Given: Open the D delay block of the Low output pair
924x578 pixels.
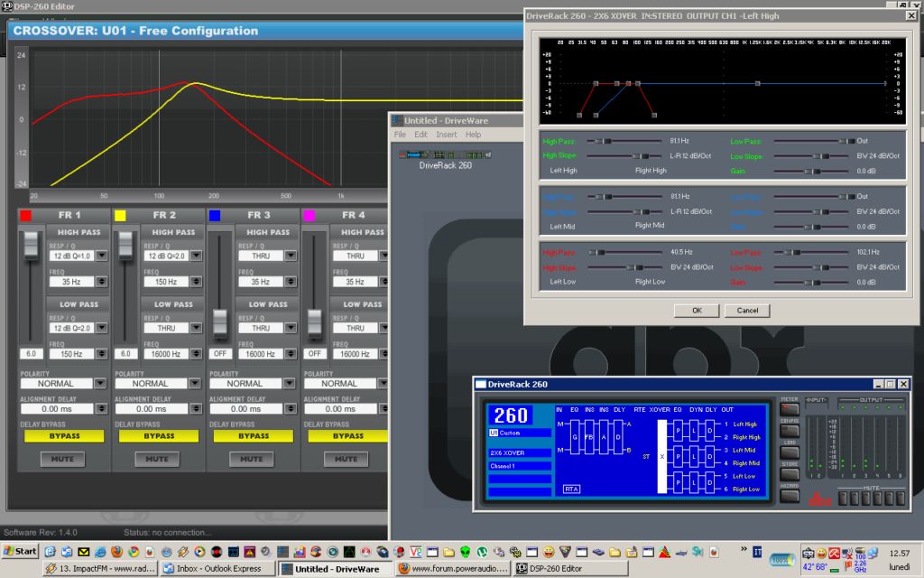Looking at the screenshot, I should pos(710,482).
